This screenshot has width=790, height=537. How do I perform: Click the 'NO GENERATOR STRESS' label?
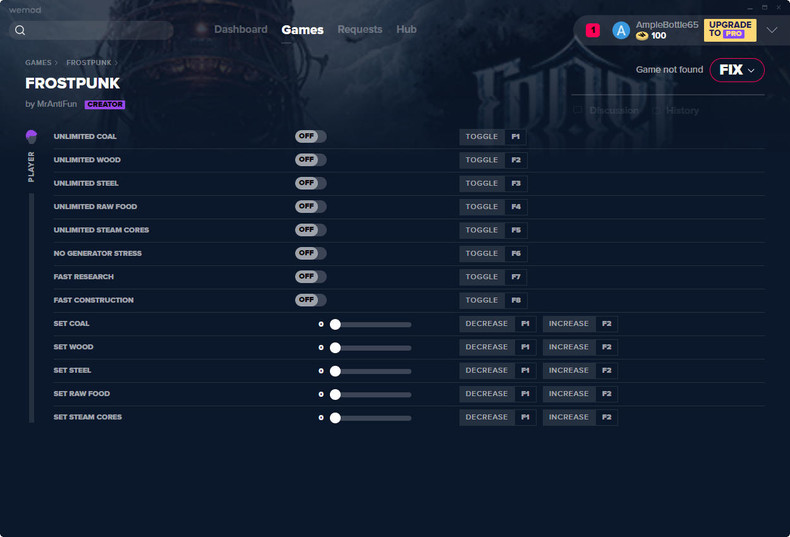point(98,253)
